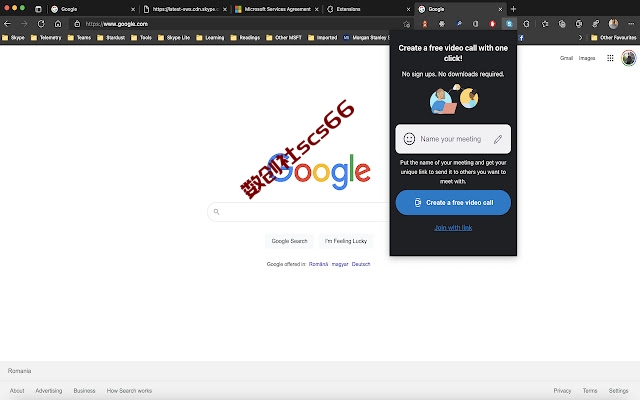Open the Stardust bookmarks folder
Screen dimensions: 640x400
pos(111,38)
